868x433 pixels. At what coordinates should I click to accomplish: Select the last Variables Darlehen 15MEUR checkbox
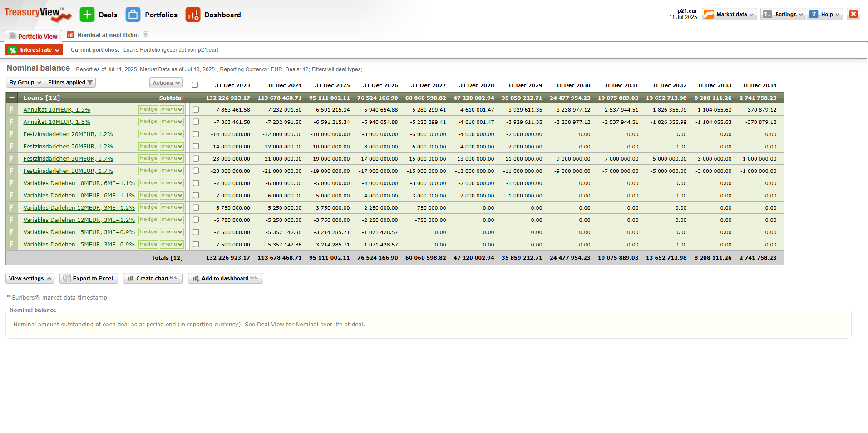click(x=196, y=245)
